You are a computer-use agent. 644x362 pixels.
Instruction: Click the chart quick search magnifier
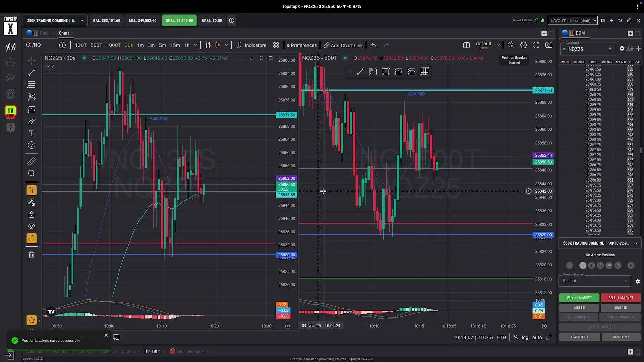(x=511, y=45)
